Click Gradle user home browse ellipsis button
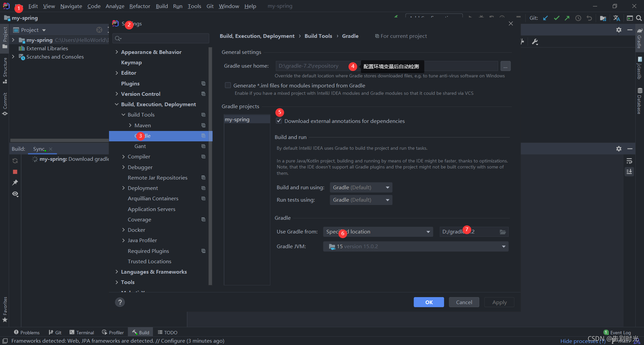The height and width of the screenshot is (345, 644). (x=505, y=66)
